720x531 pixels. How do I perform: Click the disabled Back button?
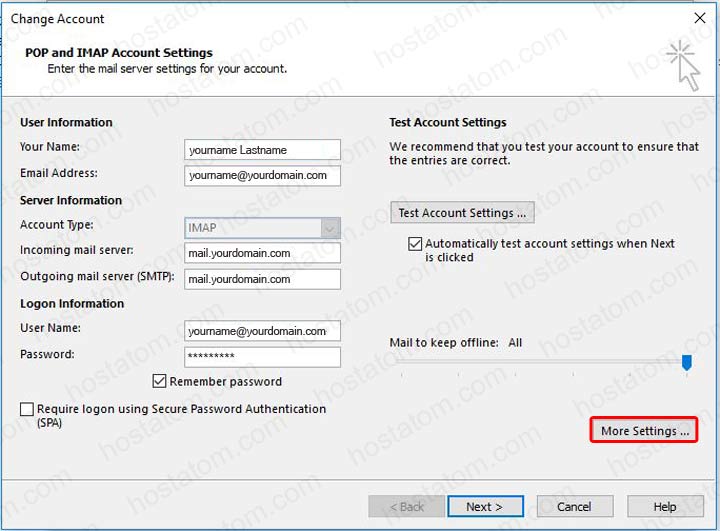[405, 507]
